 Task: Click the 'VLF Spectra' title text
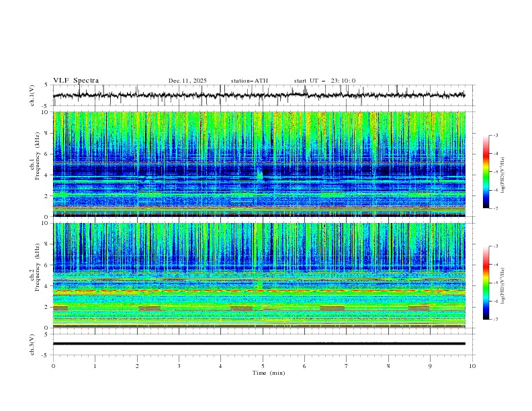[x=76, y=81]
